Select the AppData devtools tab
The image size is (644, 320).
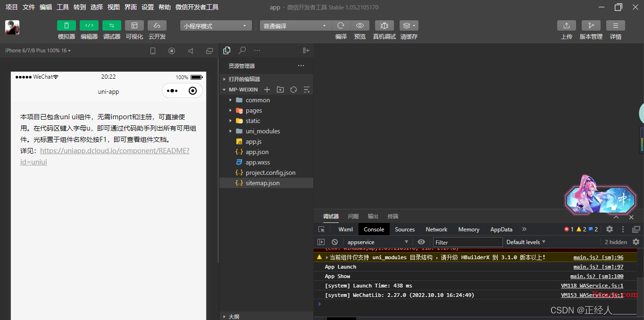point(501,230)
